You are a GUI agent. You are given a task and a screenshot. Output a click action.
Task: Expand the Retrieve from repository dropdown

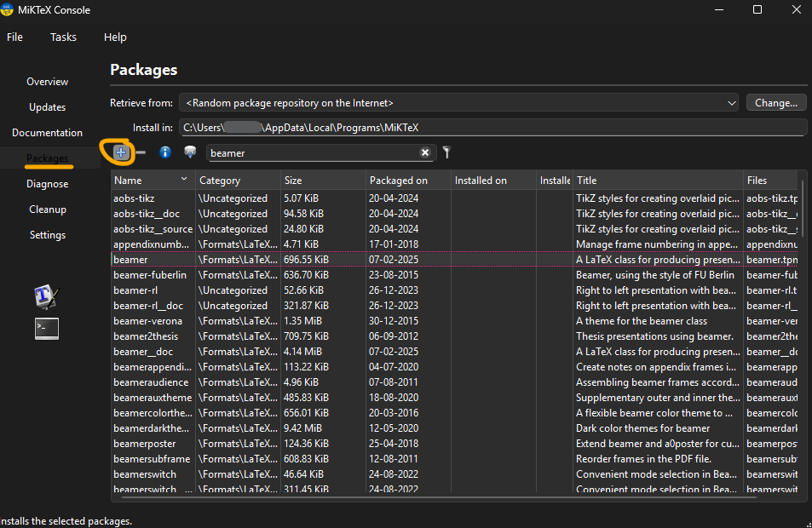pos(460,103)
